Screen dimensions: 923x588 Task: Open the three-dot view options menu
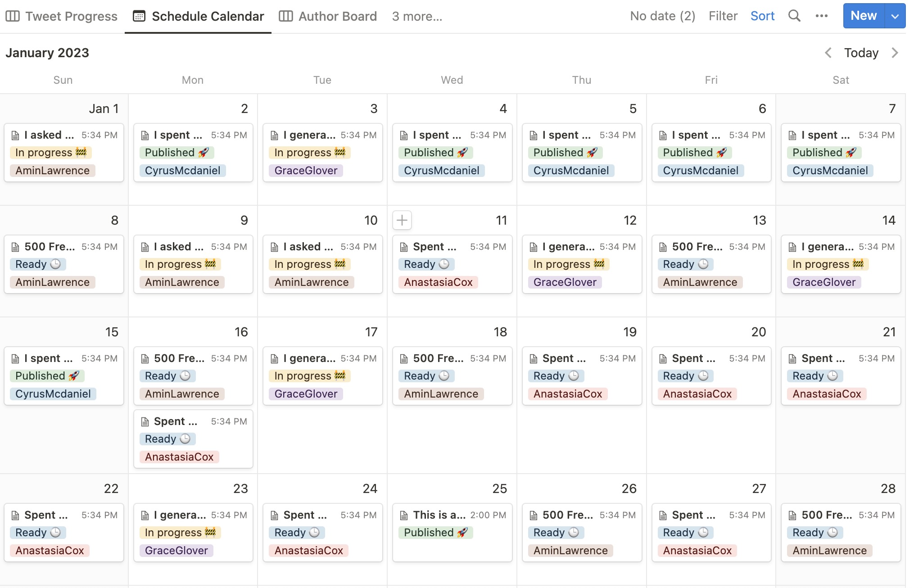coord(821,16)
